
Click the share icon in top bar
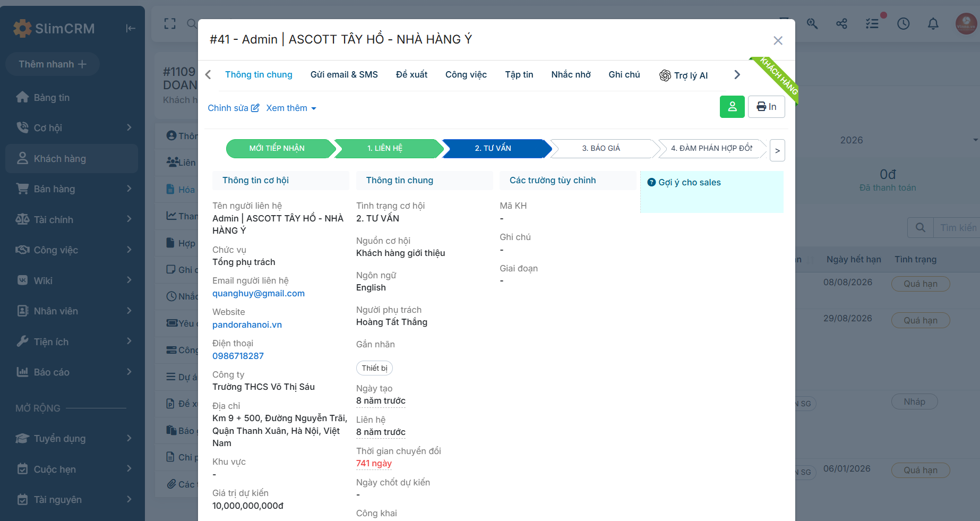(841, 24)
